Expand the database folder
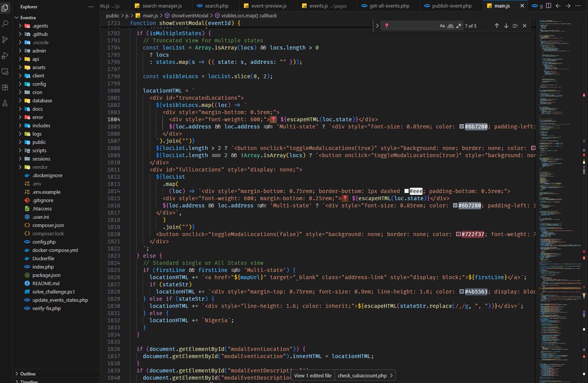This screenshot has width=588, height=383. click(x=20, y=100)
